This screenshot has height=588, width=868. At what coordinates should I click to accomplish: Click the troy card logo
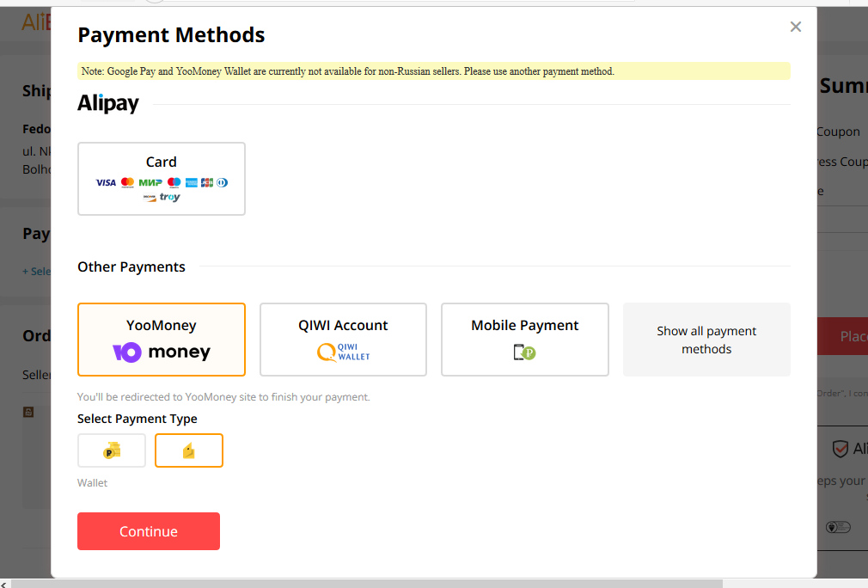170,197
